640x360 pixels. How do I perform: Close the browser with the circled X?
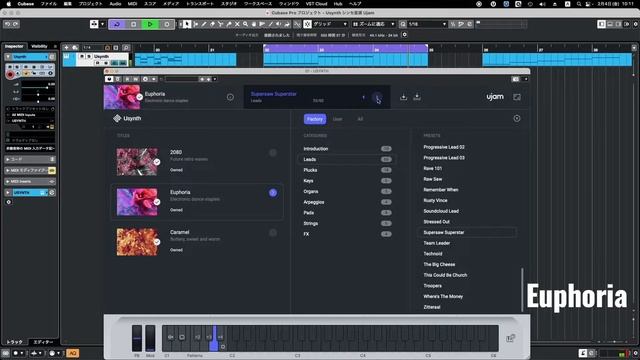[x=517, y=118]
